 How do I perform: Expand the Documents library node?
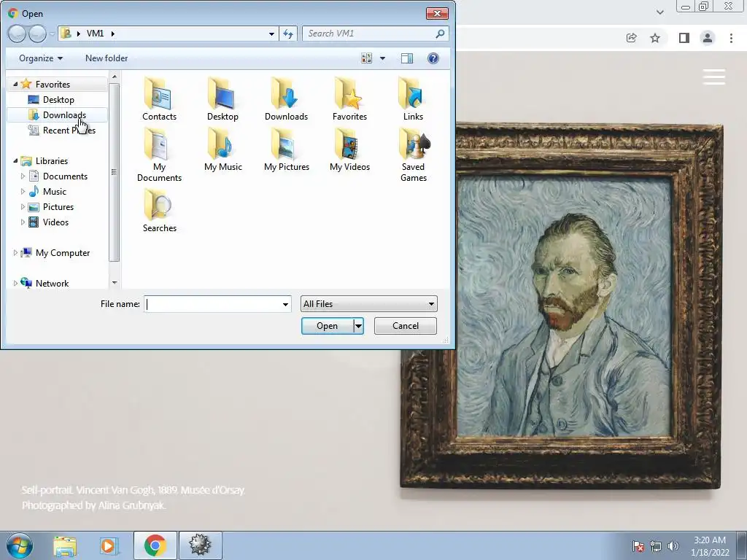pyautogui.click(x=23, y=176)
